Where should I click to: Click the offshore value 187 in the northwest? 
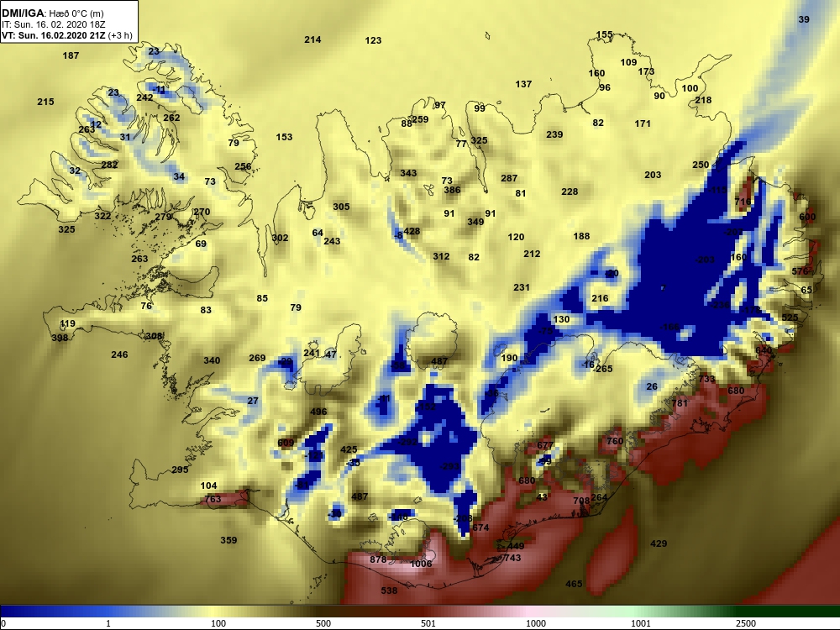[71, 55]
